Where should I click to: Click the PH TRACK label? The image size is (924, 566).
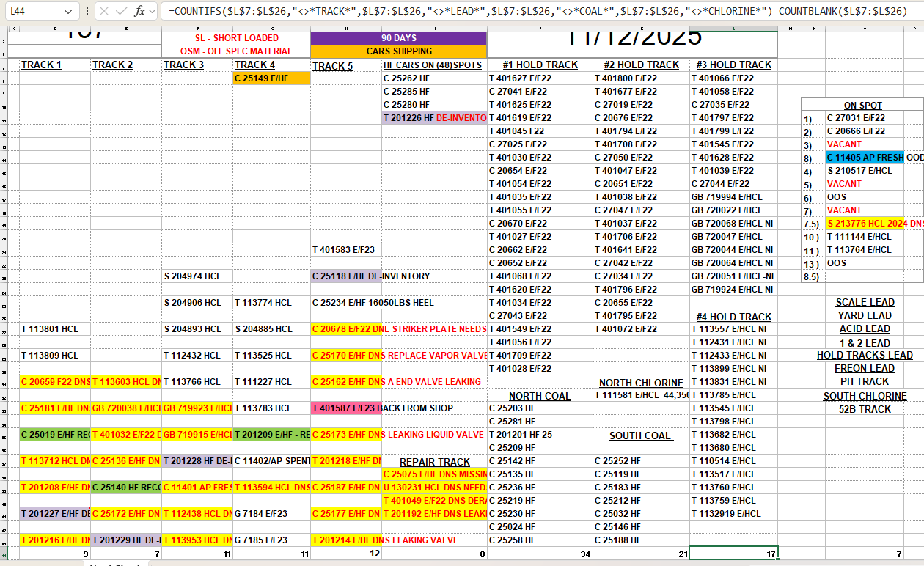(865, 381)
